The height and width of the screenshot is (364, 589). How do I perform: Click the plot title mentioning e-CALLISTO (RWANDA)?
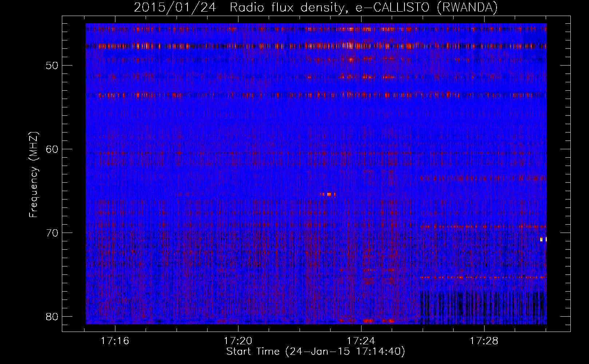(316, 7)
